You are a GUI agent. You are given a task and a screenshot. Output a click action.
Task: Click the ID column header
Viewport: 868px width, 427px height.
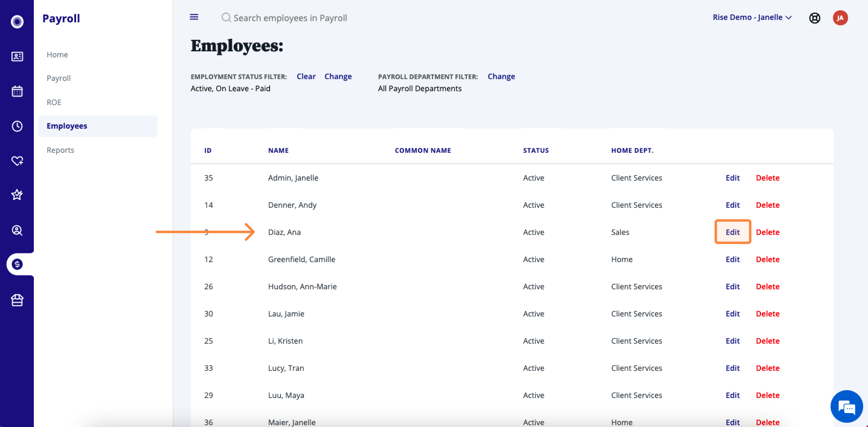(x=208, y=150)
